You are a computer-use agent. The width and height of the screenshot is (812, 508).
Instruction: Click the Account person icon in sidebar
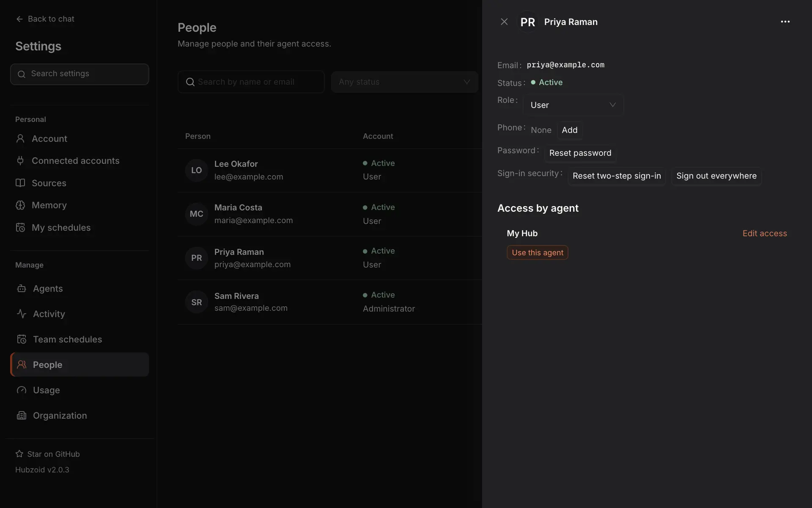click(20, 138)
